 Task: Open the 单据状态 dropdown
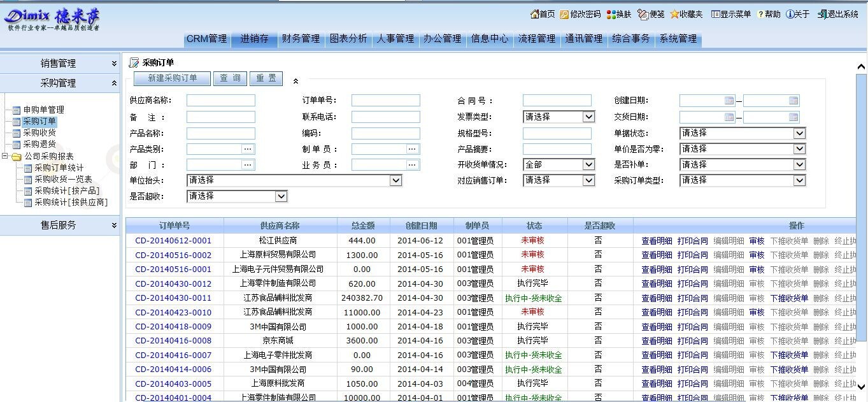799,133
